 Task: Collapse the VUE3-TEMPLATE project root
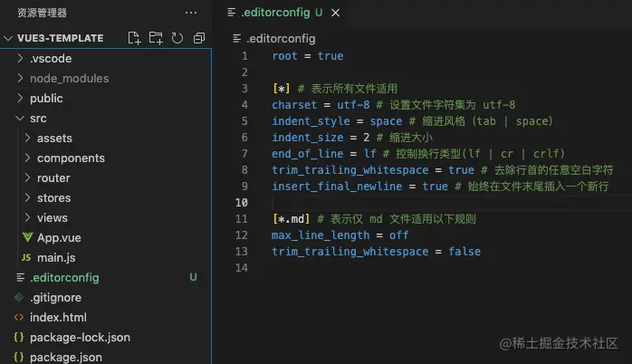click(x=8, y=38)
